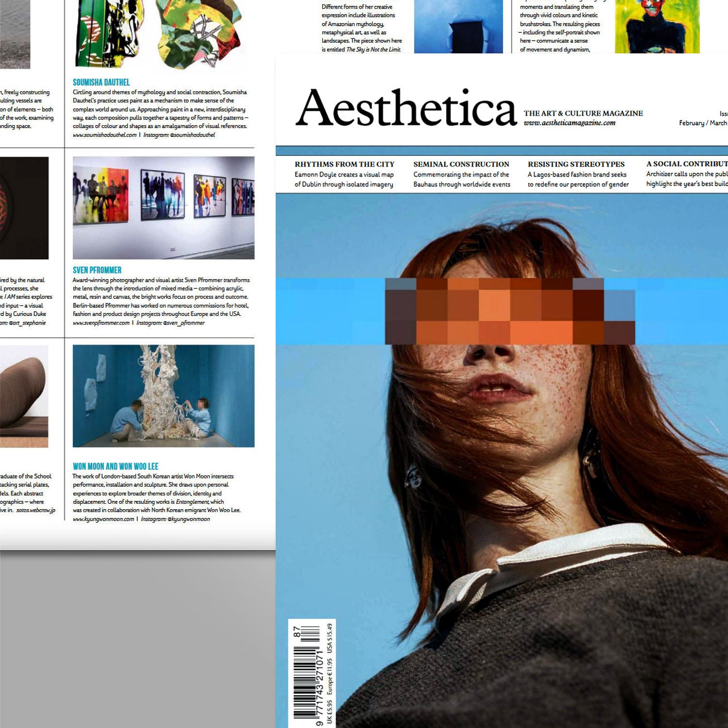728x728 pixels.
Task: Click the 'RHYTHMS FROM THE CITY' headline
Action: point(345,165)
